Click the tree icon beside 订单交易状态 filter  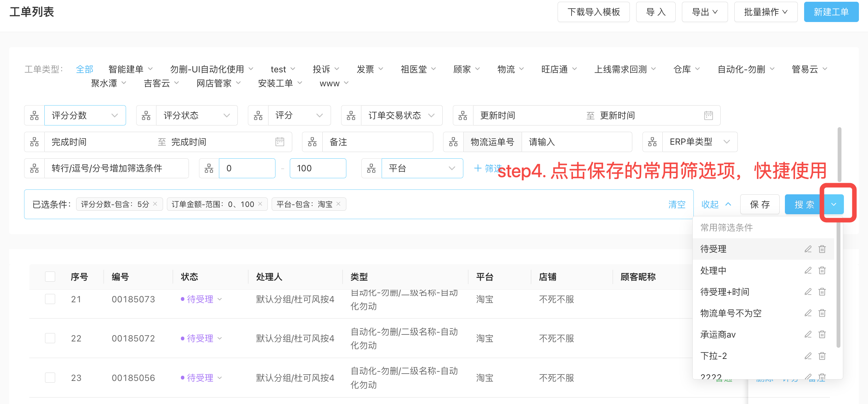coord(351,115)
